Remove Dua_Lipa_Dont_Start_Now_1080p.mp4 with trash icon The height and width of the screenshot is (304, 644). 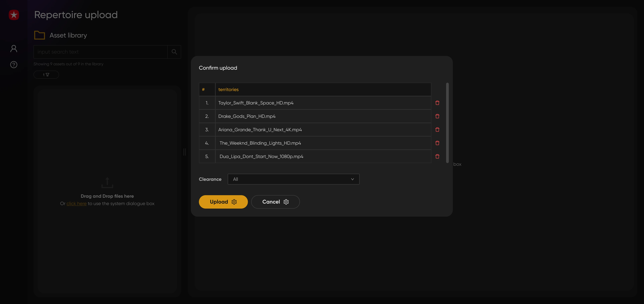437,157
